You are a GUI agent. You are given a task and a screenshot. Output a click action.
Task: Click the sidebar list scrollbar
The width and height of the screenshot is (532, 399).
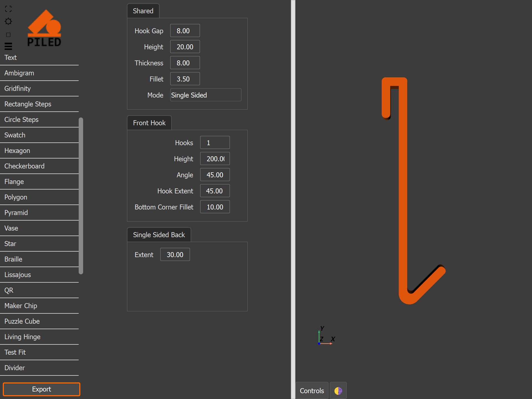[x=81, y=196]
